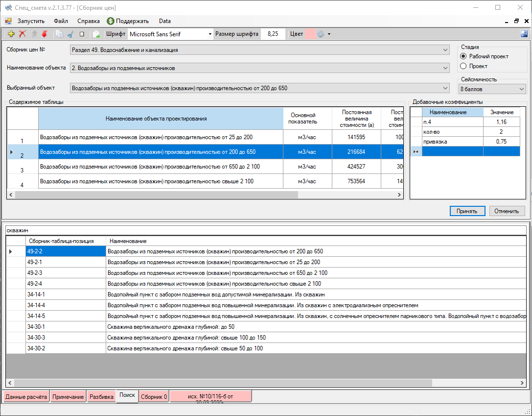
Task: Click the red move-down arrow icon
Action: coord(45,34)
